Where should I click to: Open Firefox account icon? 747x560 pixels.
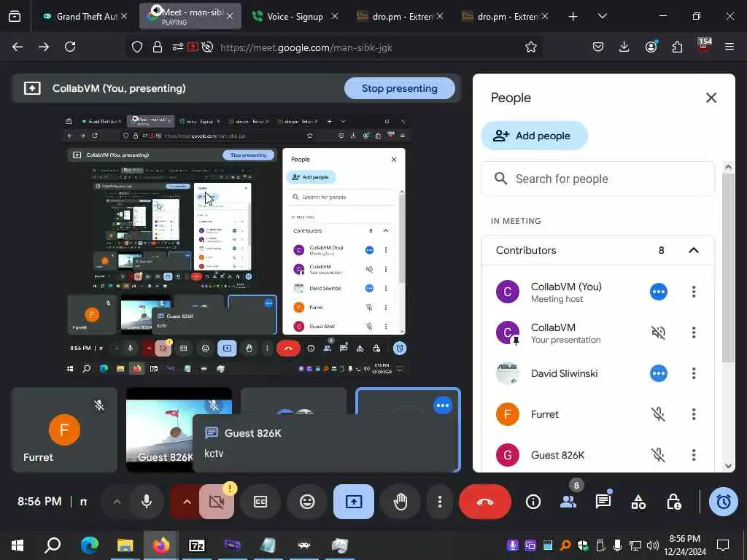point(651,47)
